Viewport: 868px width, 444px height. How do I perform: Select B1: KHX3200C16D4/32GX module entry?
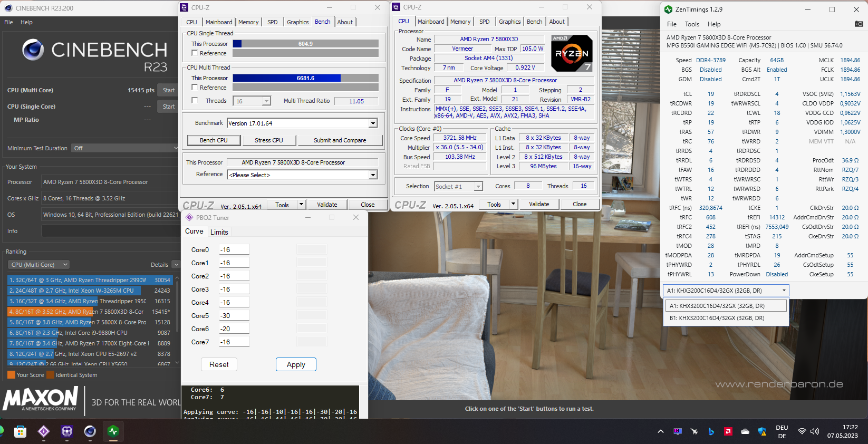726,318
